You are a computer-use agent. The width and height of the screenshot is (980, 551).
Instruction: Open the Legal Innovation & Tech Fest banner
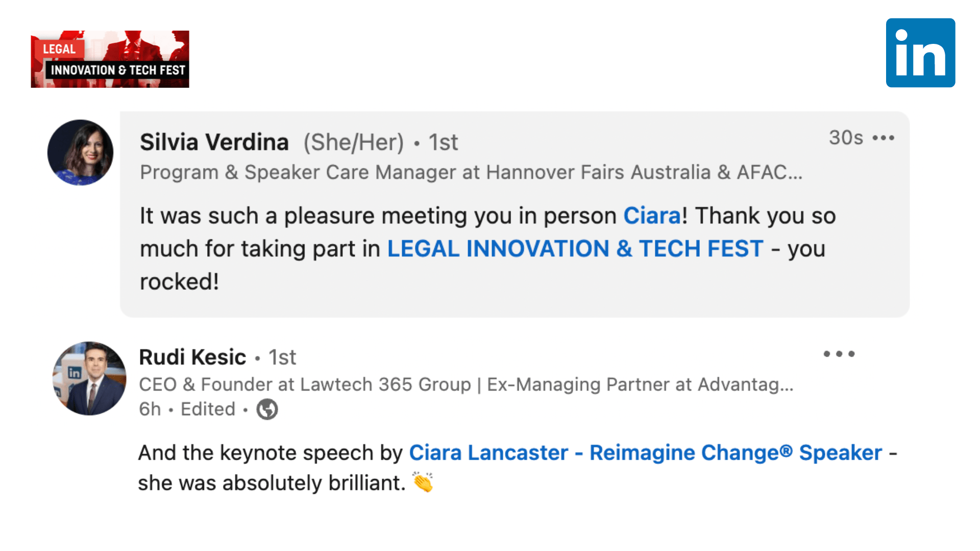tap(110, 59)
